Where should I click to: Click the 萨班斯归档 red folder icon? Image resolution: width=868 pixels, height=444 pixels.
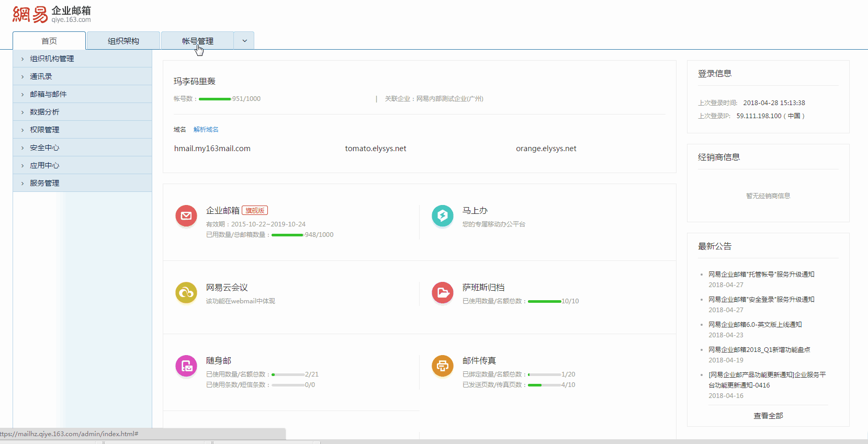[443, 293]
